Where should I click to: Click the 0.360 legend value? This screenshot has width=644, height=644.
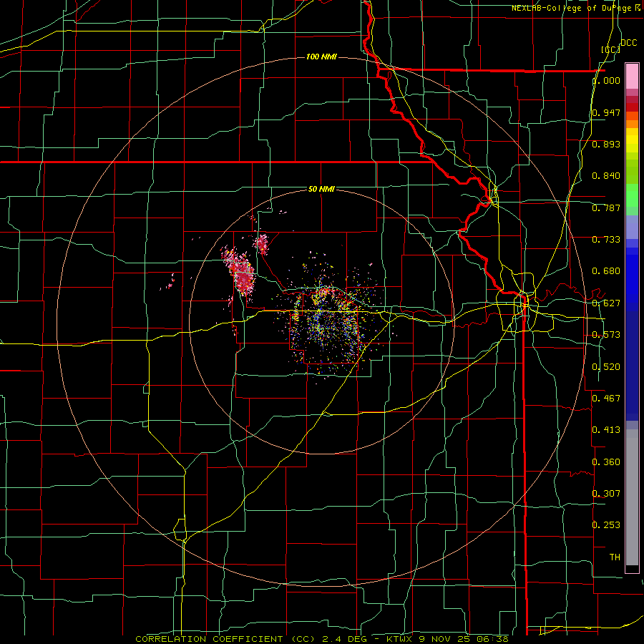pos(606,462)
